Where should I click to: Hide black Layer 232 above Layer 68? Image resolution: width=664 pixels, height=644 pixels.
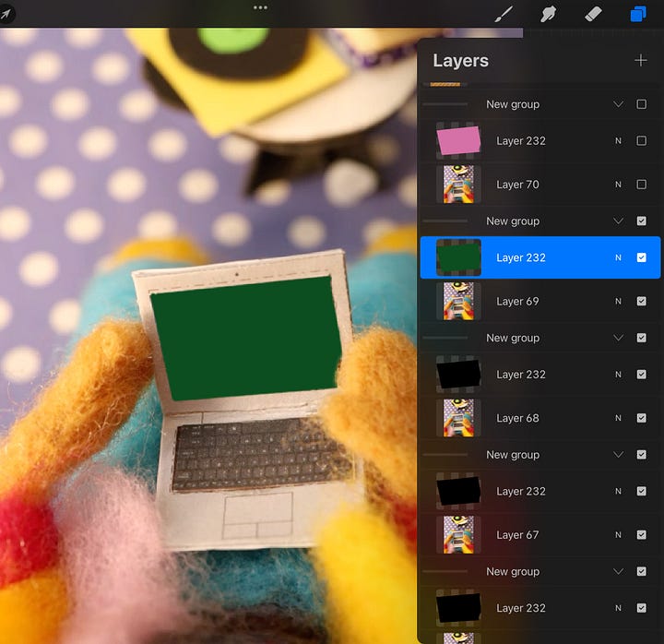pos(642,375)
